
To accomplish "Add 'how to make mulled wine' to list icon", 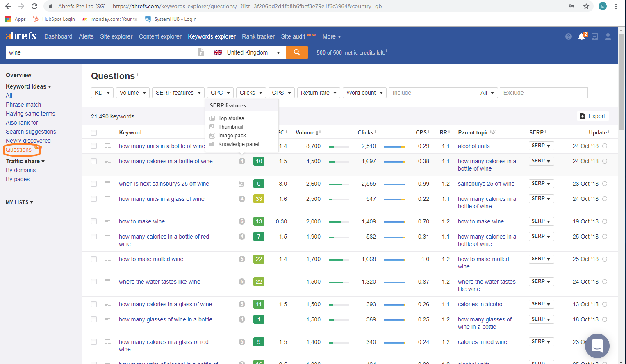I will 107,259.
